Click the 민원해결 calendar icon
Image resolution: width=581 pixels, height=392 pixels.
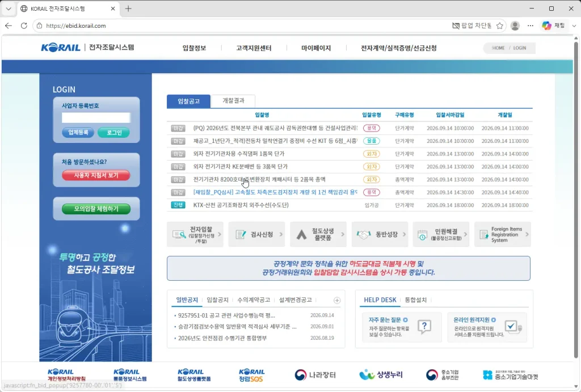(x=422, y=235)
